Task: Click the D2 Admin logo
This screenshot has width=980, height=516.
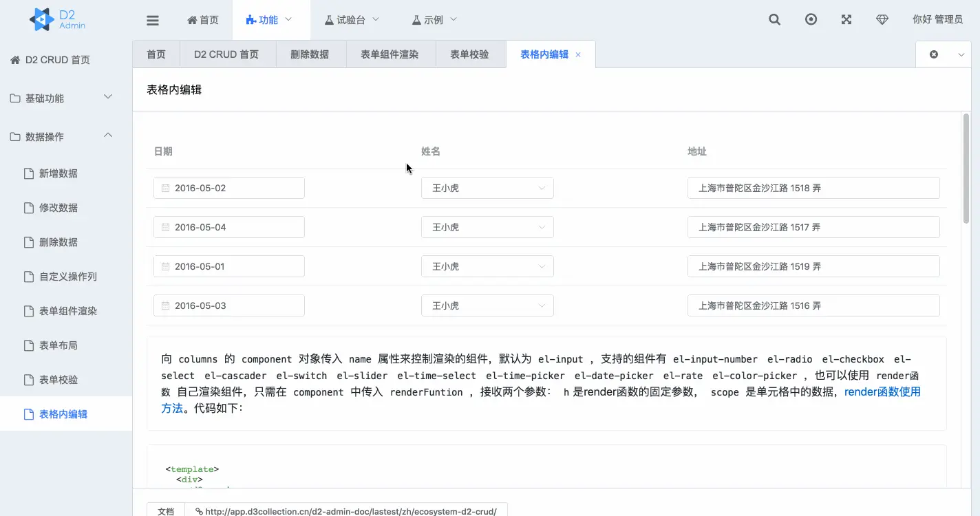Action: pos(55,20)
